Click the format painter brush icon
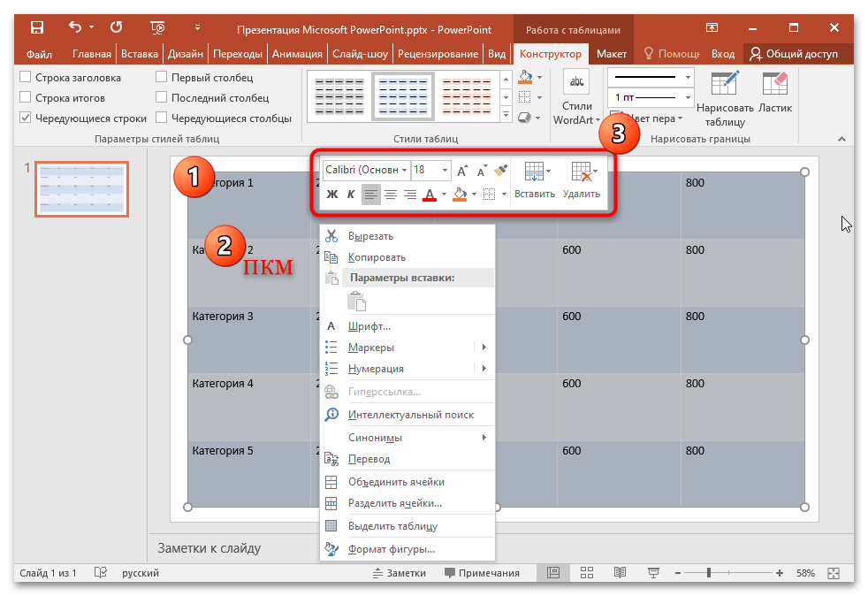This screenshot has width=868, height=596. (500, 170)
